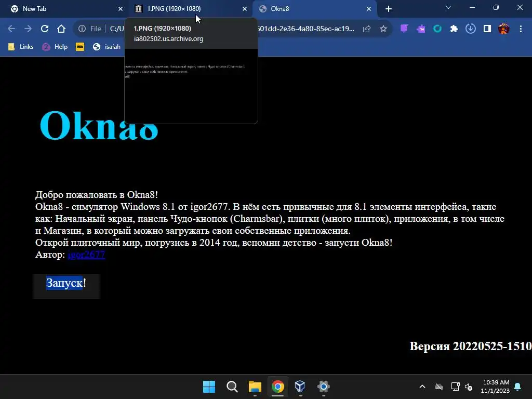Open the purple note extension icon

coord(404,29)
